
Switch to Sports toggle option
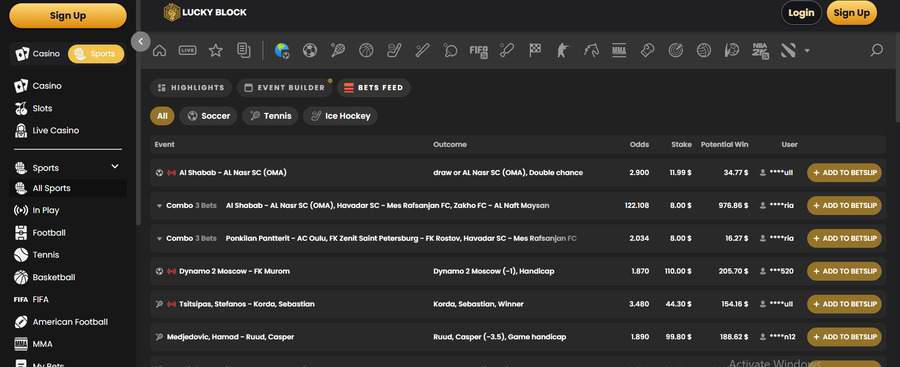pos(96,54)
